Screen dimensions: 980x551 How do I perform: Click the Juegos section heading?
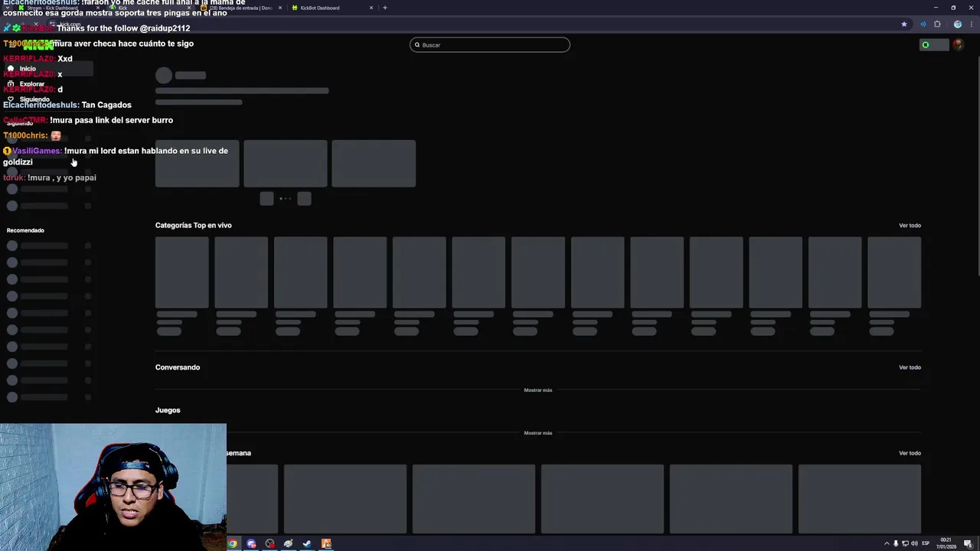(168, 410)
